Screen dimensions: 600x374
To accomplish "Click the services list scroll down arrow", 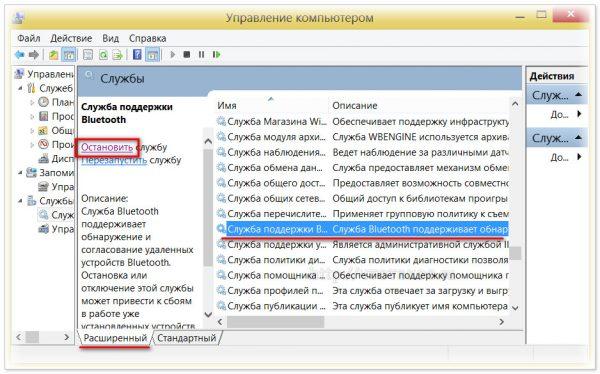I will point(515,307).
